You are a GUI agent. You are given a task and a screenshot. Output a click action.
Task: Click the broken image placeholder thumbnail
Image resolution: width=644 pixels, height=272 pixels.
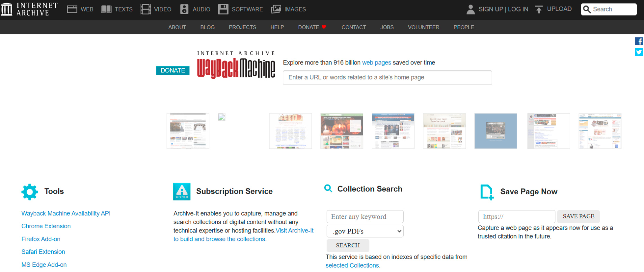tap(222, 117)
